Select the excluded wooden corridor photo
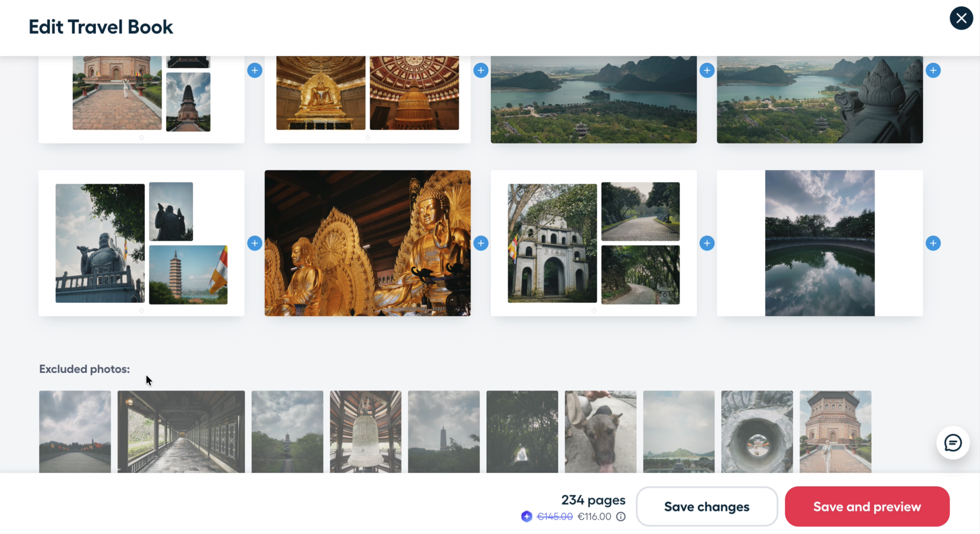 click(181, 432)
